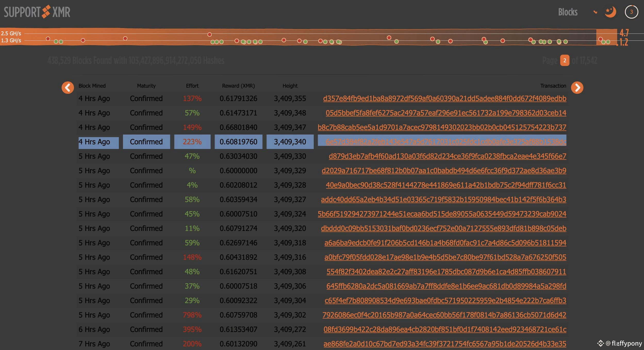Open transaction 5b66f519294273971…
This screenshot has width=644, height=350.
point(442,214)
